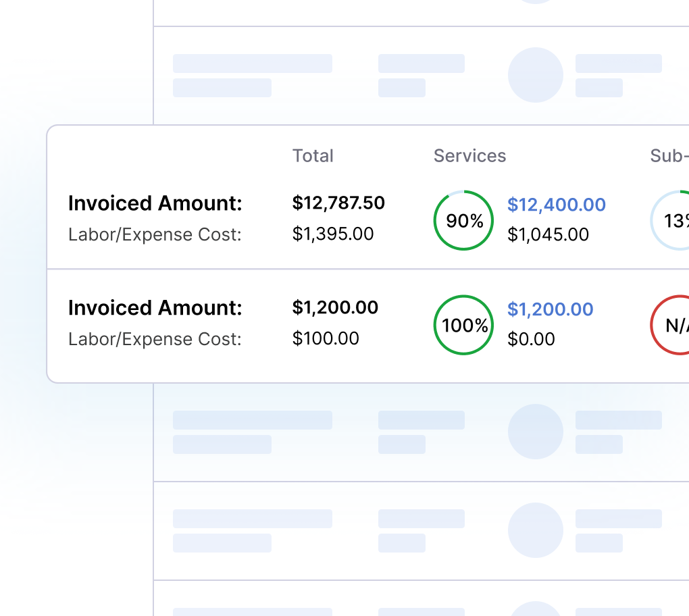Select the $1,395.00 labor cost value
The image size is (689, 616).
pyautogui.click(x=332, y=234)
